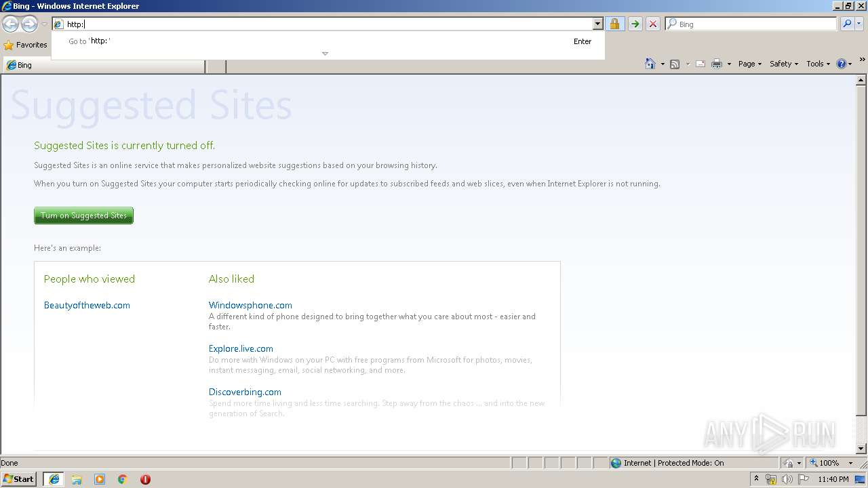Open the Safety menu
This screenshot has height=488, width=868.
[x=784, y=64]
